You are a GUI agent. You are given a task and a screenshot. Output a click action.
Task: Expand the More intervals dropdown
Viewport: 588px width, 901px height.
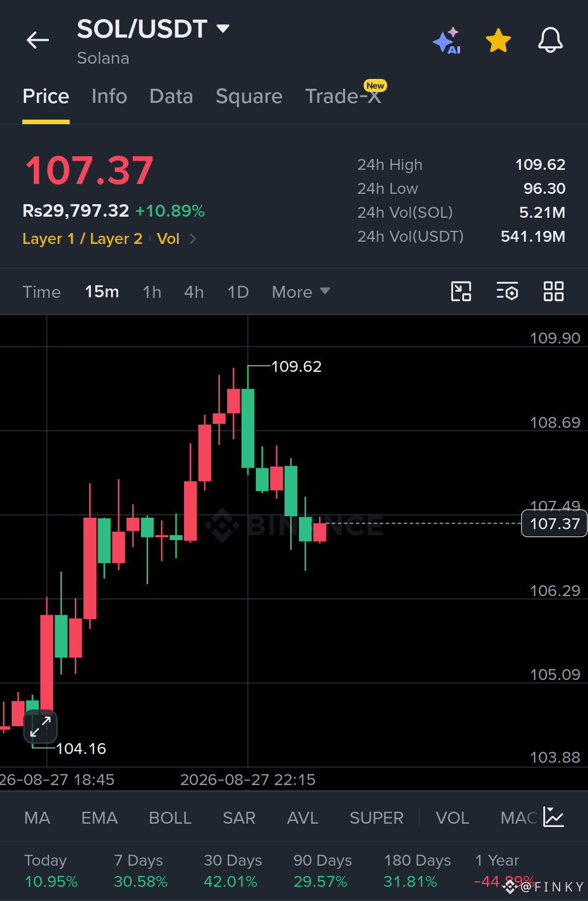pyautogui.click(x=301, y=292)
